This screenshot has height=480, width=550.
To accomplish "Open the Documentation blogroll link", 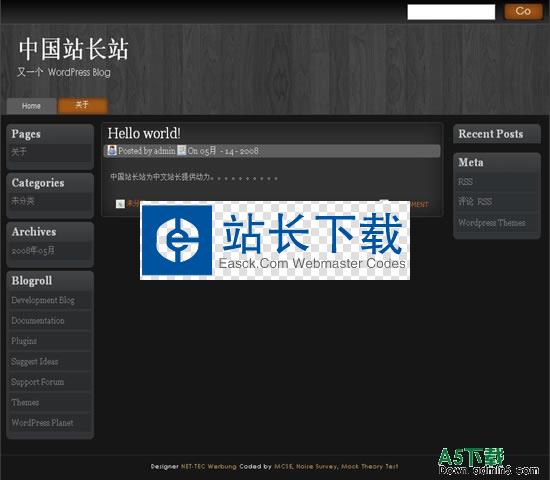I will (38, 321).
